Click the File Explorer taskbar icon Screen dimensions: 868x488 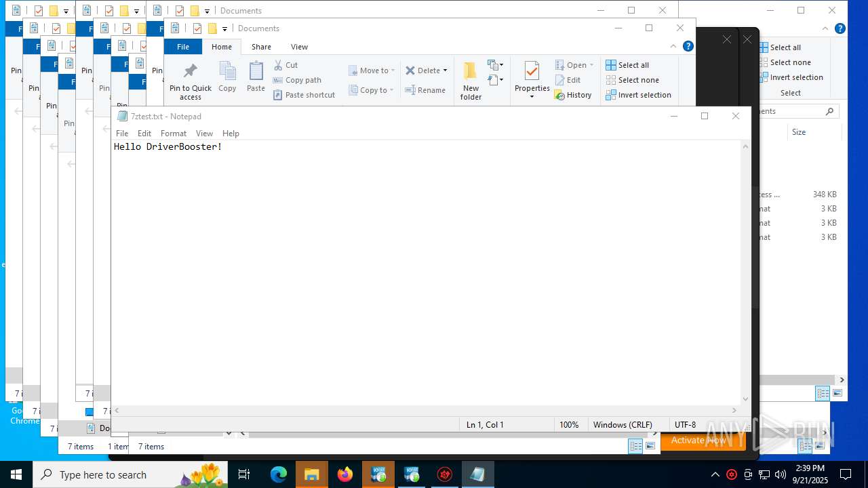(x=312, y=474)
